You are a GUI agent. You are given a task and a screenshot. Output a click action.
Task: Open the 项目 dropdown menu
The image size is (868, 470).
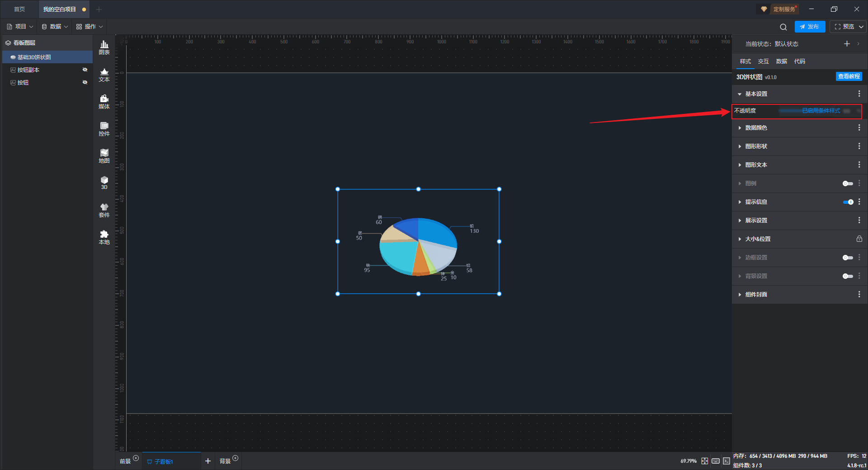tap(20, 27)
